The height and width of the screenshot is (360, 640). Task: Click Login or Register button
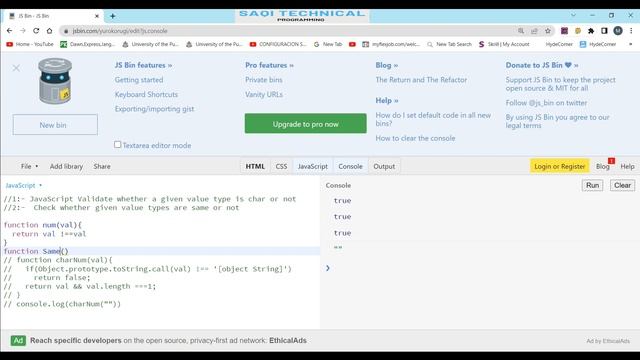point(560,166)
